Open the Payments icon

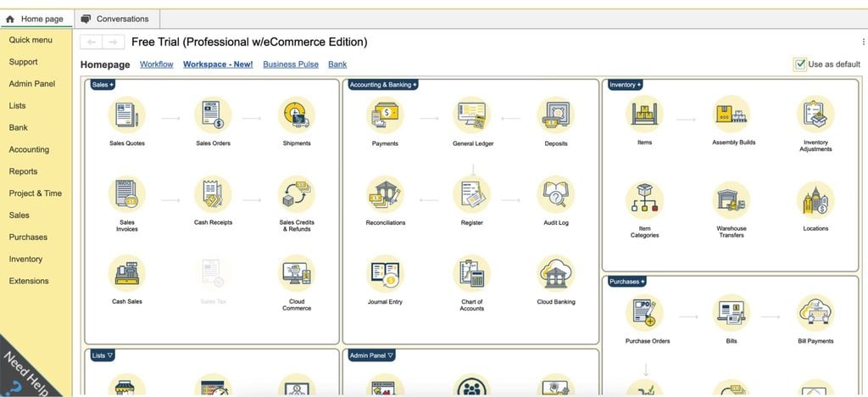pyautogui.click(x=386, y=115)
